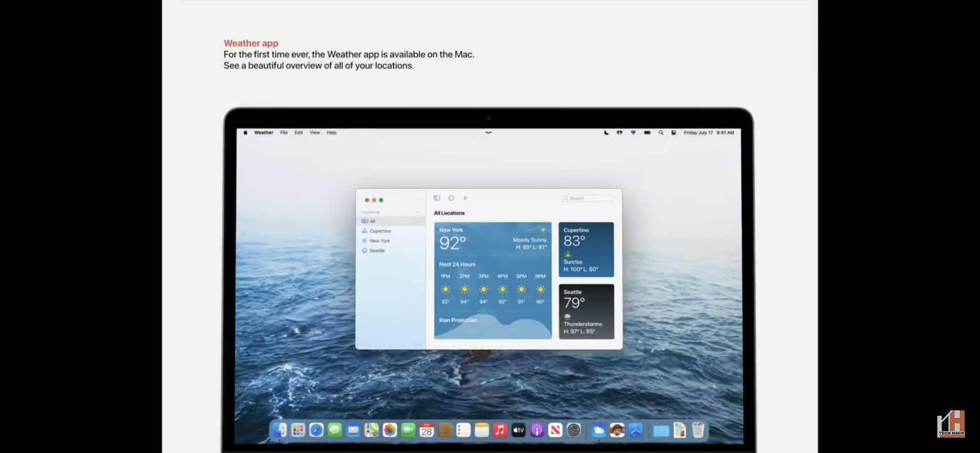
Task: Collapse the Locations section chevron
Action: [x=417, y=212]
